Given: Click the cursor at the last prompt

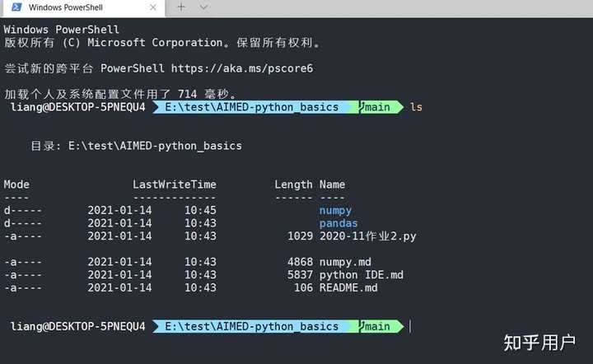Looking at the screenshot, I should click(x=410, y=327).
